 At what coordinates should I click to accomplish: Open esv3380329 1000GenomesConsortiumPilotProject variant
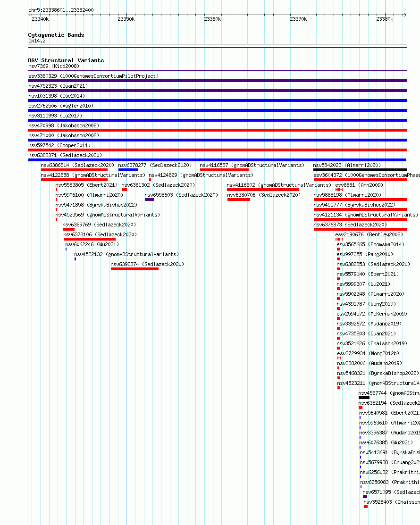click(x=93, y=76)
